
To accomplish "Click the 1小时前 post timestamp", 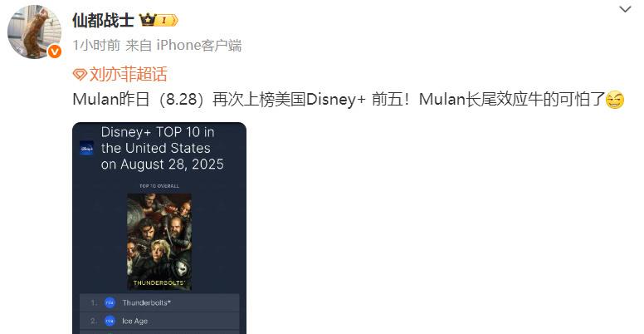I will click(x=96, y=45).
